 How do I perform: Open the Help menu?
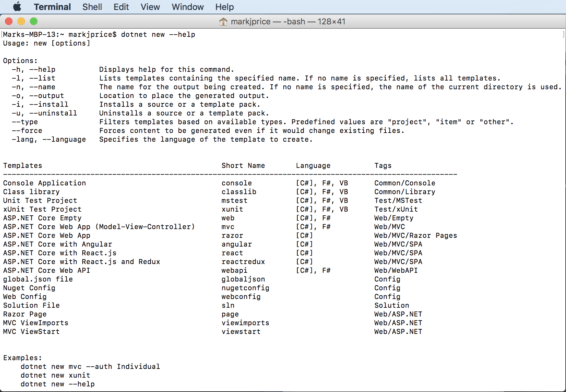pyautogui.click(x=224, y=7)
